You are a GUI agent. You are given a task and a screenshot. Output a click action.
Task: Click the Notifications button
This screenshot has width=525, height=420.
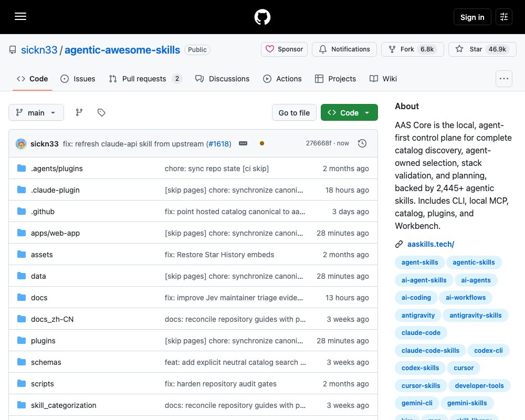[x=344, y=49]
